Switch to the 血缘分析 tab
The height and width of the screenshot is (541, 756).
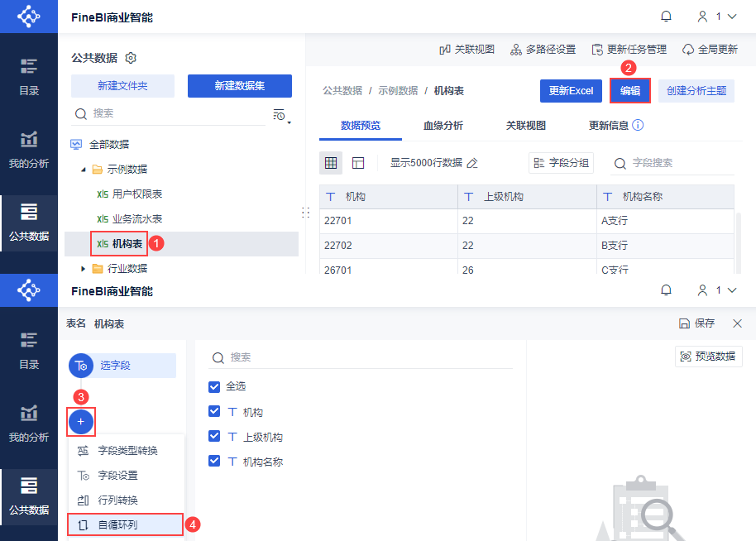click(x=443, y=126)
